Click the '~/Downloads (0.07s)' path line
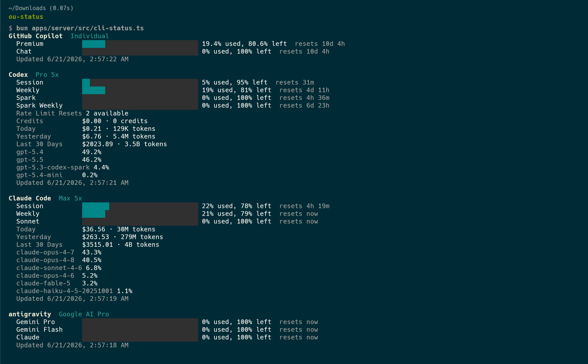This screenshot has height=364, width=588. 41,8
